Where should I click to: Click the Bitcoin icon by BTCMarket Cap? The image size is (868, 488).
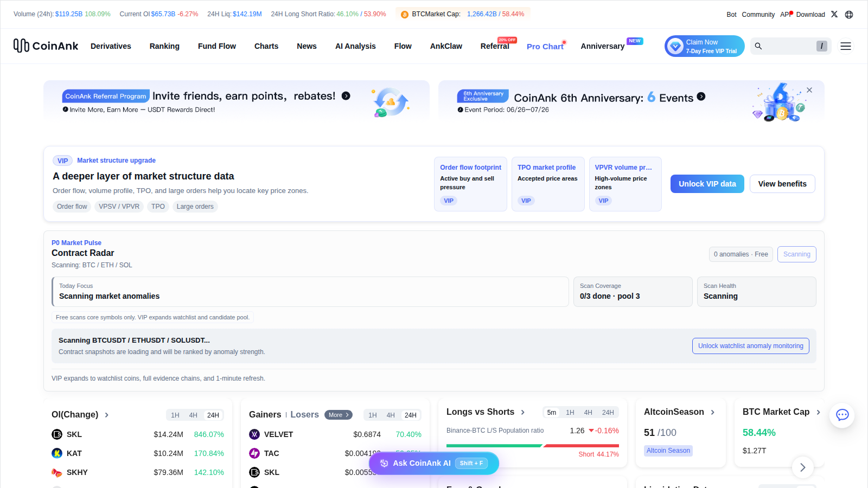[405, 15]
